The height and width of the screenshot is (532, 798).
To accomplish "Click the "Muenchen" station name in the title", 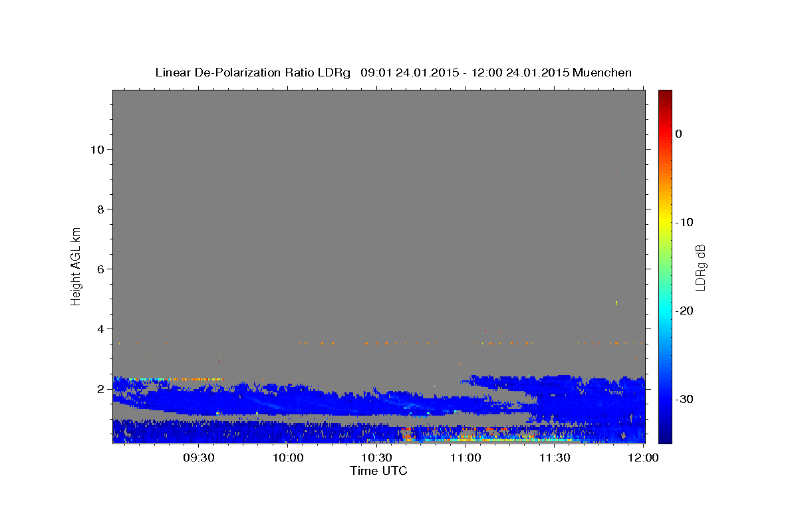I will tap(602, 72).
